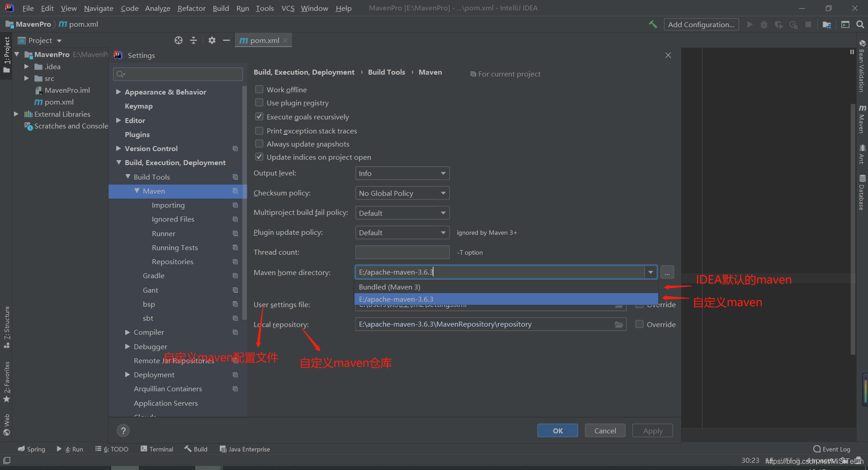The image size is (868, 470).
Task: Click the Debug bug icon in toolbar
Action: 764,24
